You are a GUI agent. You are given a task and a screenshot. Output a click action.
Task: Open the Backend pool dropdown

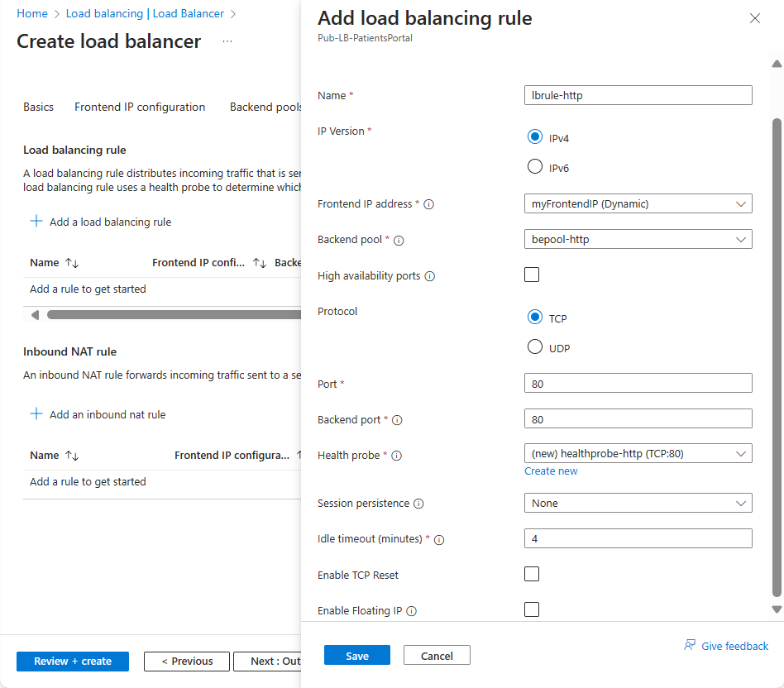pyautogui.click(x=638, y=239)
